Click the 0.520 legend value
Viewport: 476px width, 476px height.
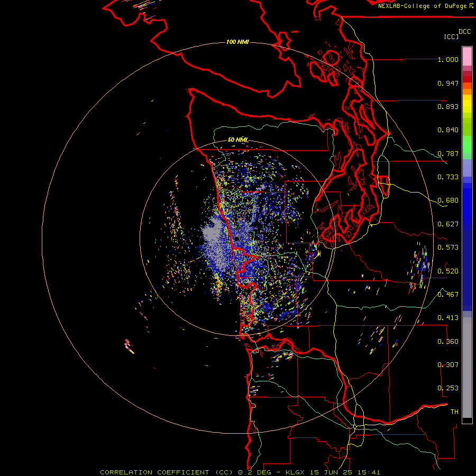click(x=448, y=271)
